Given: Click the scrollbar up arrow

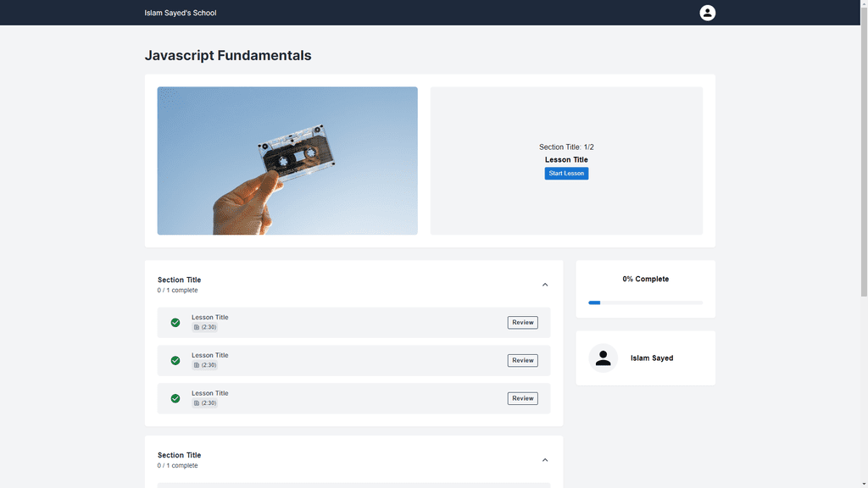Looking at the screenshot, I should (864, 3).
